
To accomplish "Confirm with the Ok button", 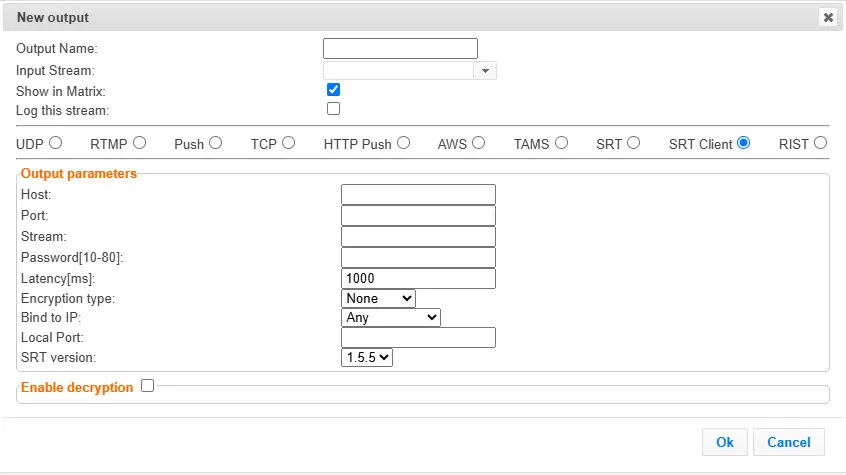I will 725,442.
